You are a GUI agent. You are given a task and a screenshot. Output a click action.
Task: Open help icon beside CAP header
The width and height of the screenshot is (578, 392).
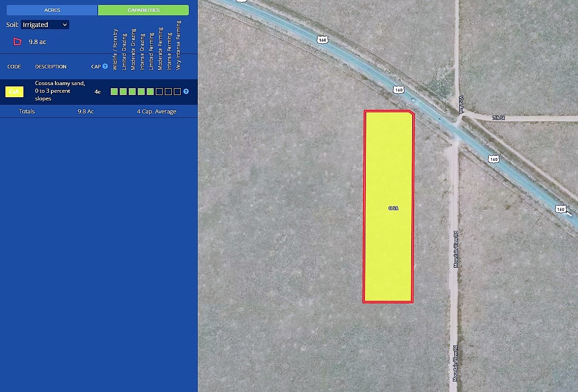(105, 66)
